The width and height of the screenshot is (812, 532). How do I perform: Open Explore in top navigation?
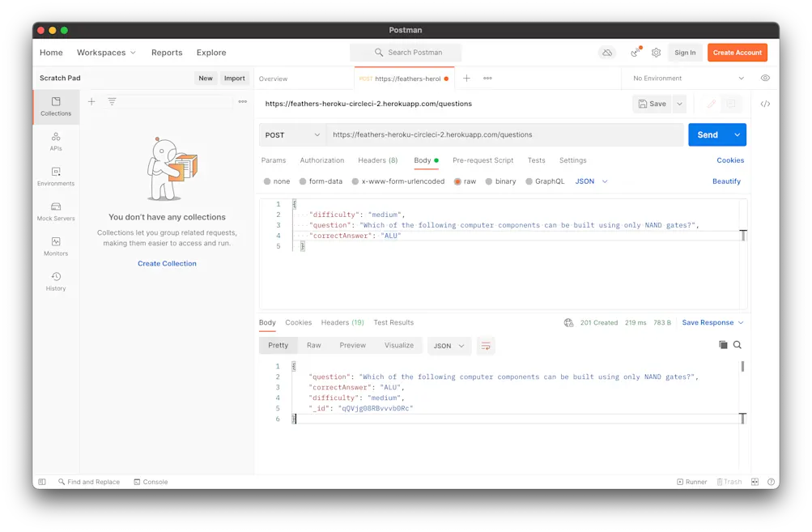click(211, 53)
